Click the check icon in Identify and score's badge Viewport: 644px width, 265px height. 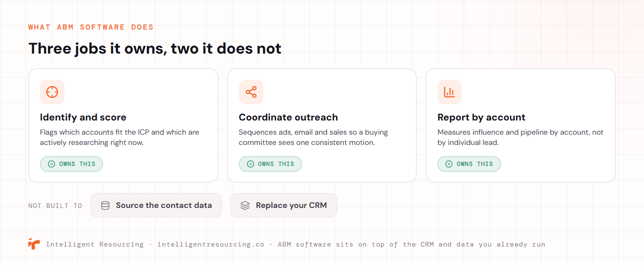52,164
